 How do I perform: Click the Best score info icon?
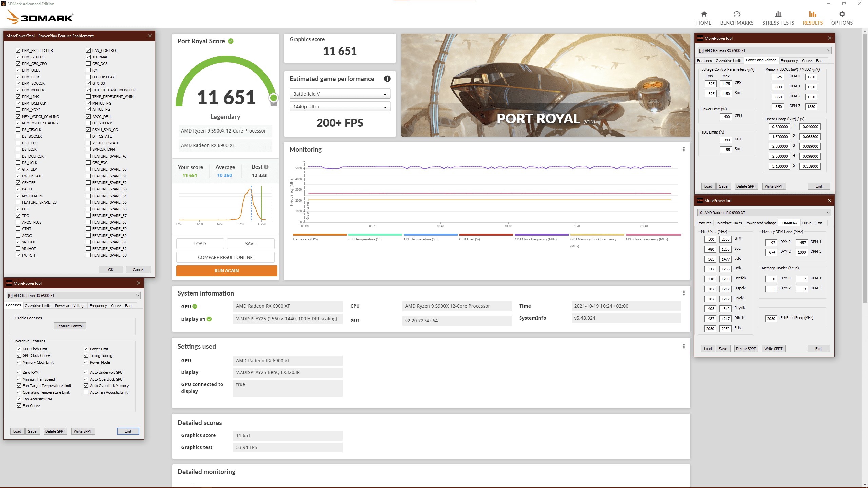tap(266, 167)
